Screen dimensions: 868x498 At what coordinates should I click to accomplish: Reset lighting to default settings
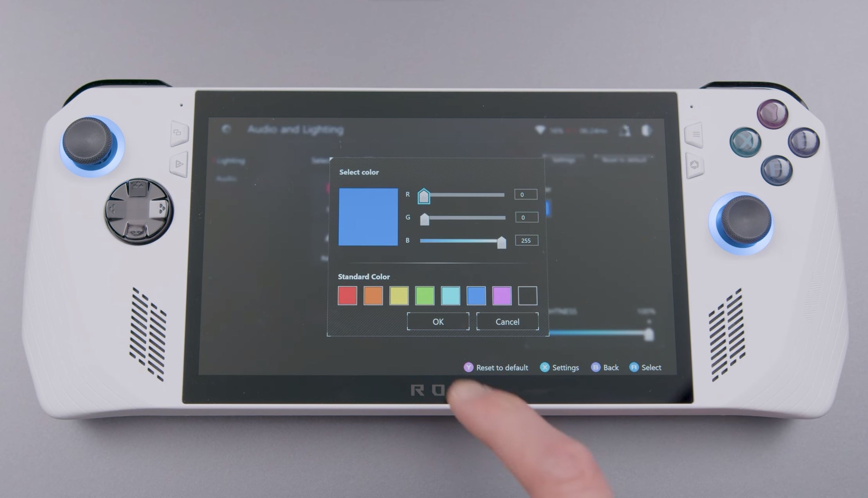(497, 367)
